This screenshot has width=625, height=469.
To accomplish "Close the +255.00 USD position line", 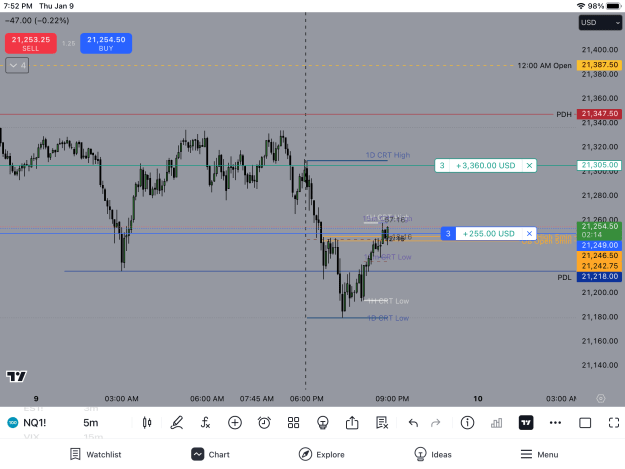I will pos(529,234).
